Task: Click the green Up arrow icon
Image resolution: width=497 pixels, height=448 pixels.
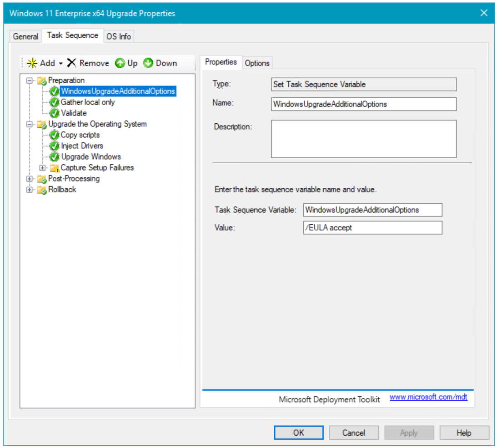Action: tap(120, 63)
